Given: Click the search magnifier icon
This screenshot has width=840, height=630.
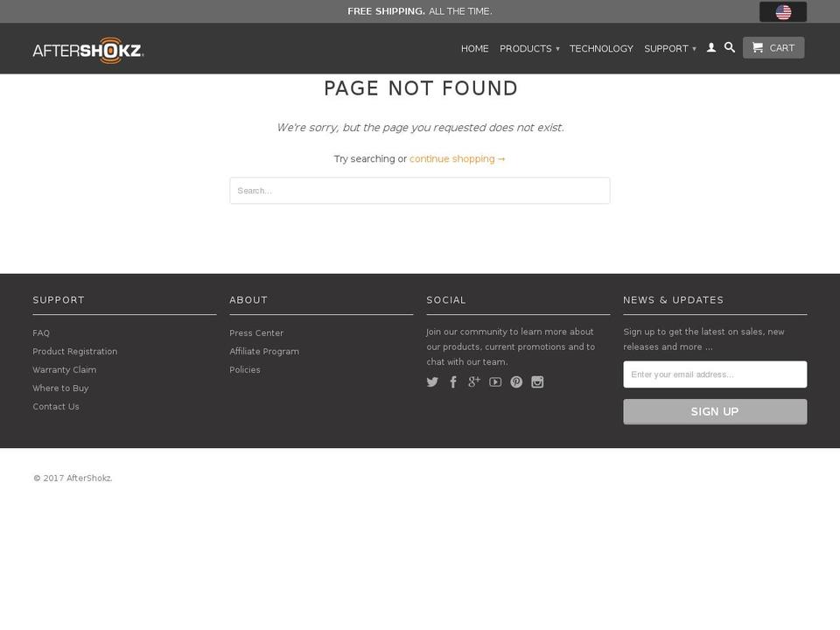Looking at the screenshot, I should coord(730,48).
